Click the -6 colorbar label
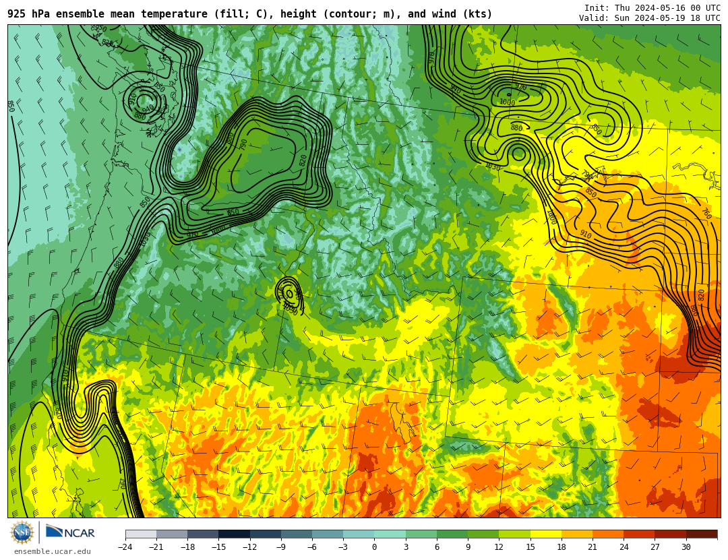Screen dimensions: 728x560 [x=312, y=547]
